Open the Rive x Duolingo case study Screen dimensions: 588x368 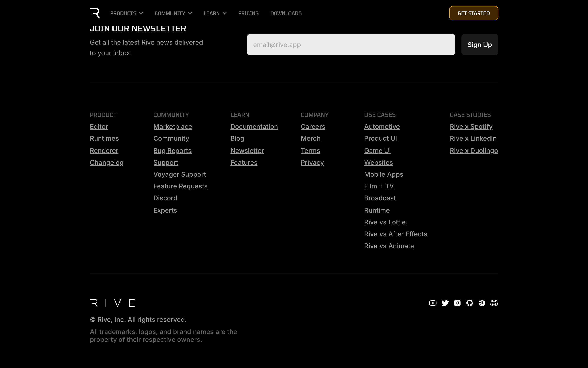474,151
